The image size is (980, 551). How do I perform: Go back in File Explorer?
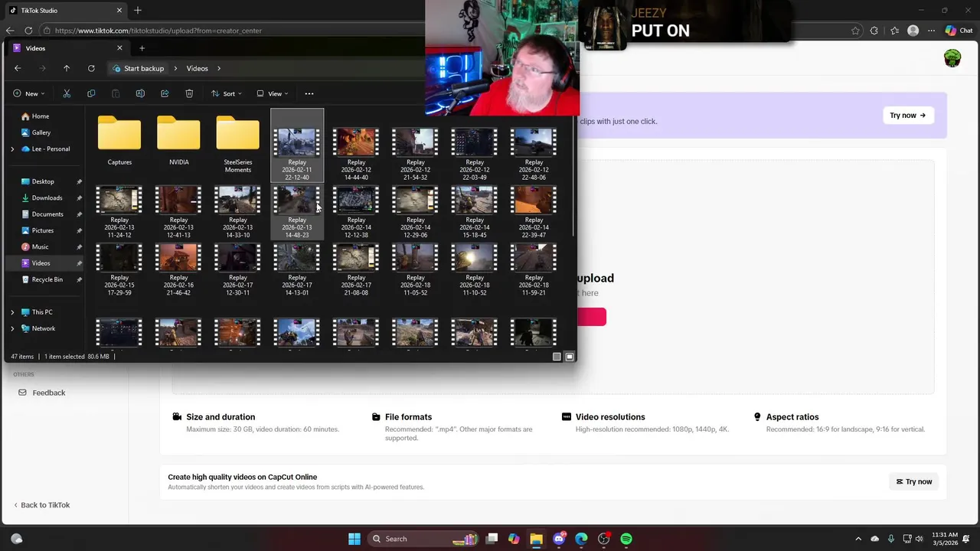pyautogui.click(x=18, y=68)
